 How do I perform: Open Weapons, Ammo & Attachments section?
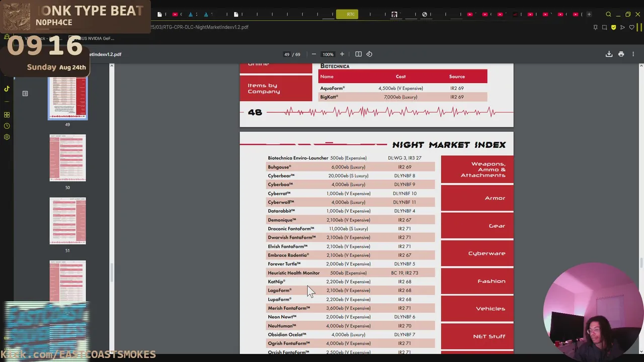click(x=477, y=169)
